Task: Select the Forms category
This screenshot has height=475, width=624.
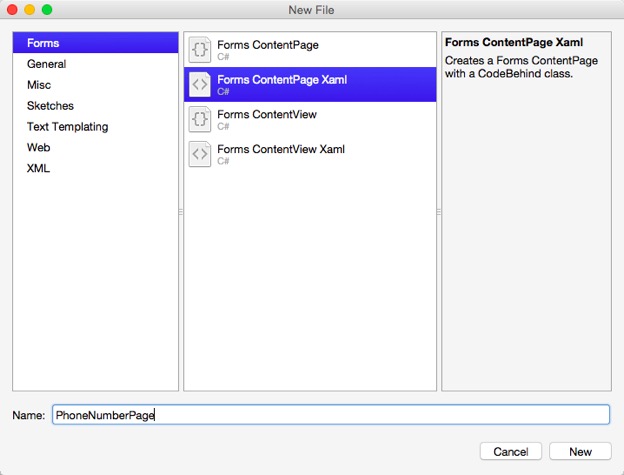Action: point(96,43)
